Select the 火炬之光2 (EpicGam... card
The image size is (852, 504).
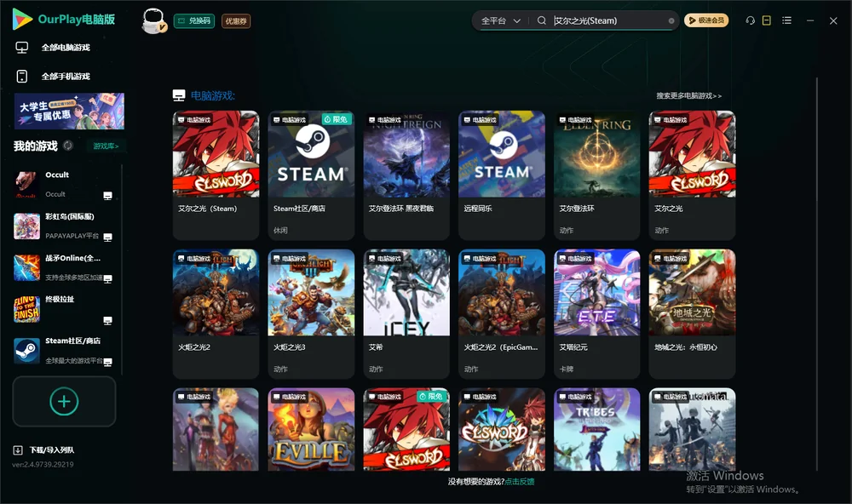pos(502,313)
